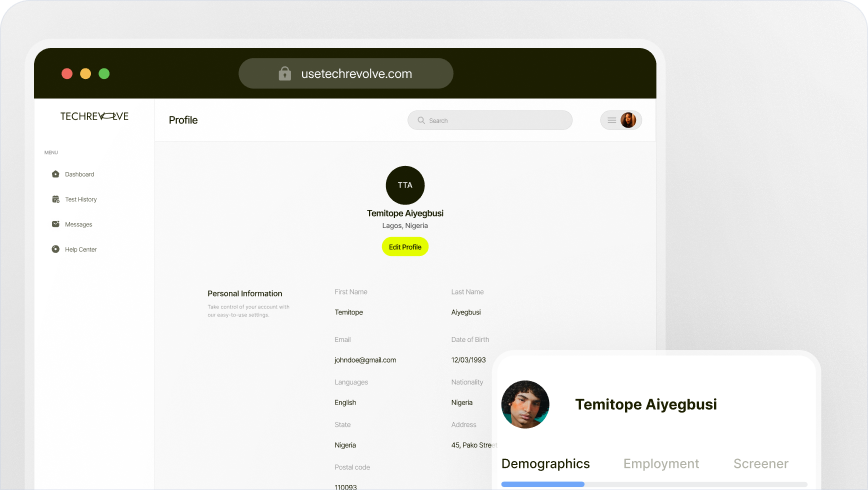Switch to the Demographics tab
The width and height of the screenshot is (868, 490).
pos(545,463)
